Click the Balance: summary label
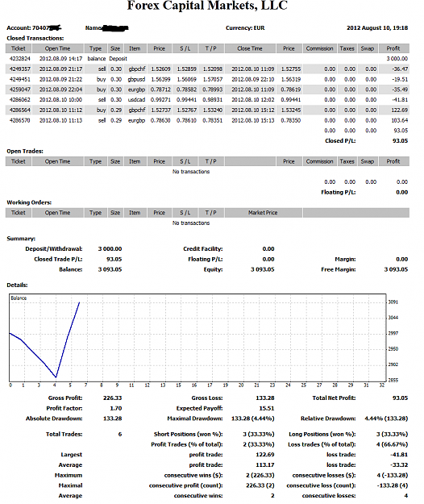The image size is (424, 504). coord(71,269)
